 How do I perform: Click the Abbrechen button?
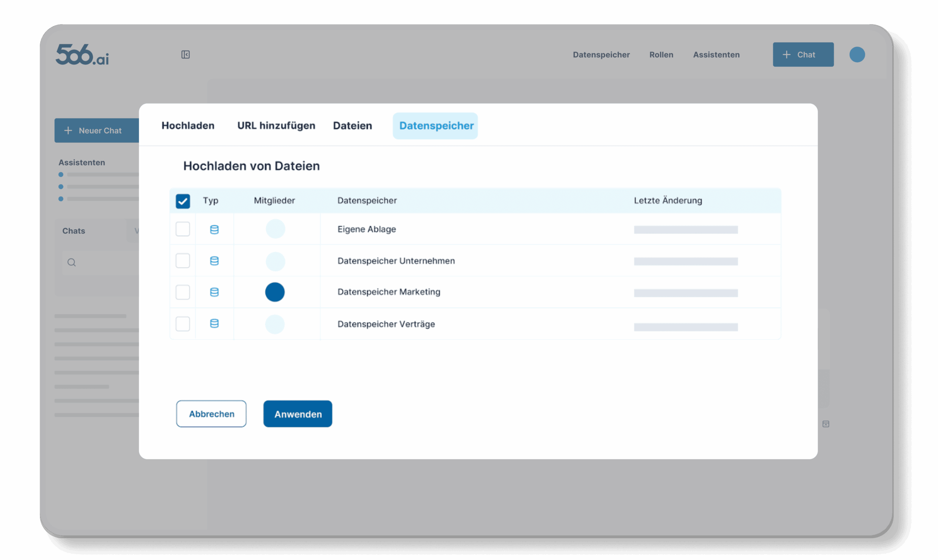211,414
